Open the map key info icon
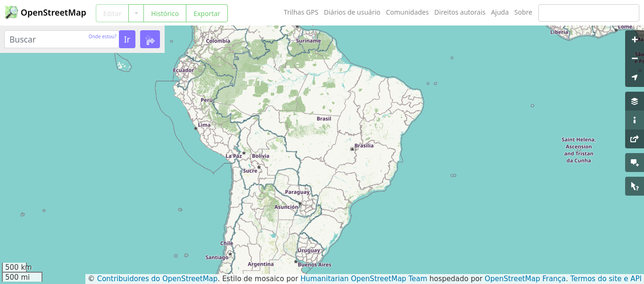The height and width of the screenshot is (284, 644). 635,120
